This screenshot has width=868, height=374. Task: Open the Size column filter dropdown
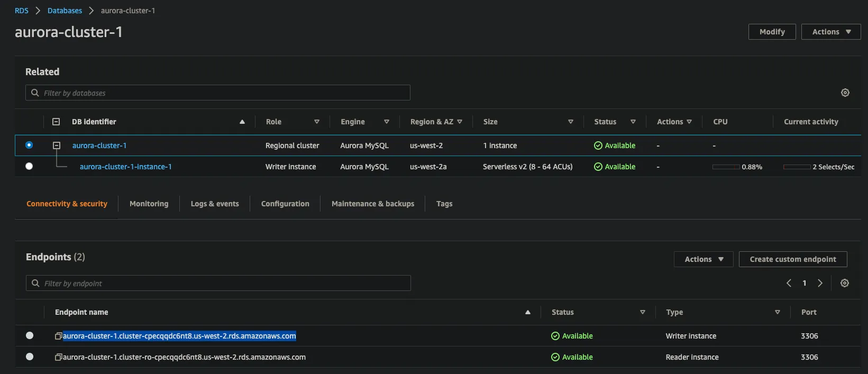click(571, 122)
